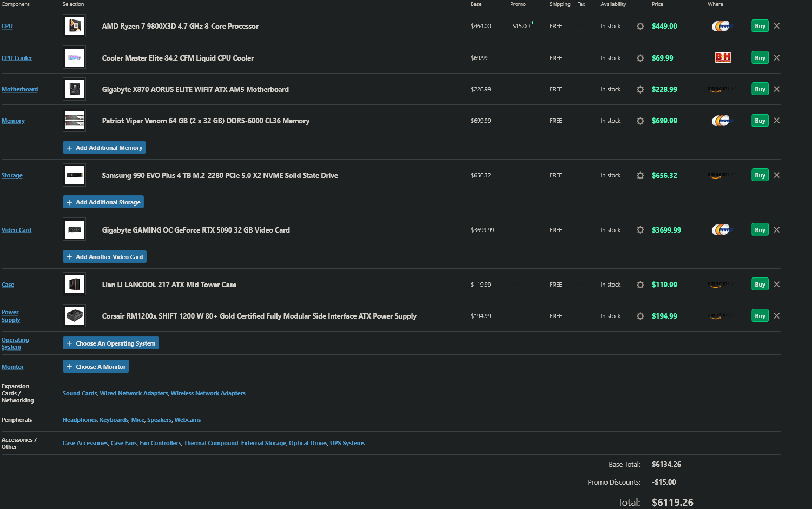Viewport: 812px width, 509px height.
Task: Remove the Gigabyte RTX 5090 video card
Action: (777, 230)
